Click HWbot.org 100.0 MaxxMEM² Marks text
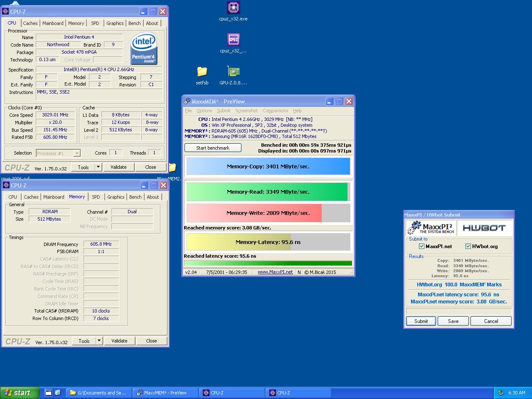 point(459,285)
